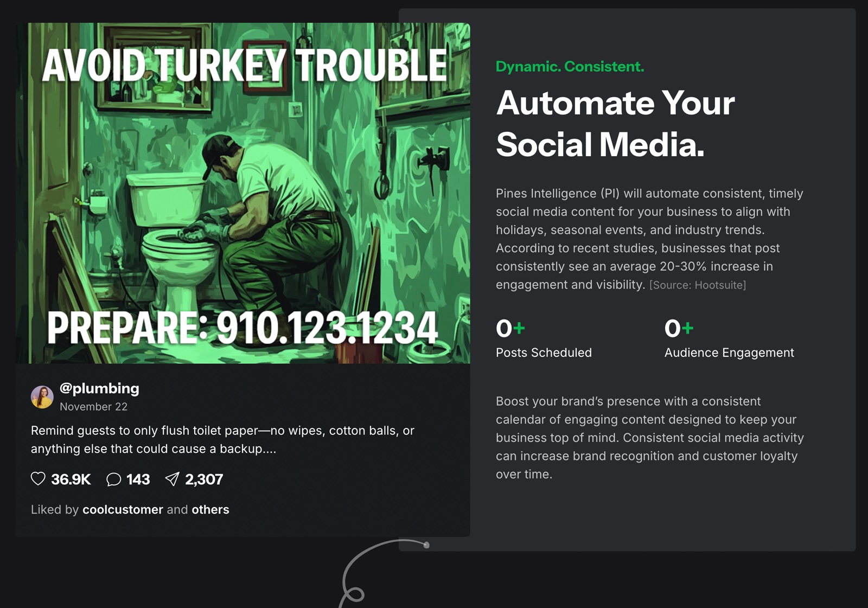
Task: Click the Dynamic. Consistent. green tagline
Action: (x=570, y=67)
